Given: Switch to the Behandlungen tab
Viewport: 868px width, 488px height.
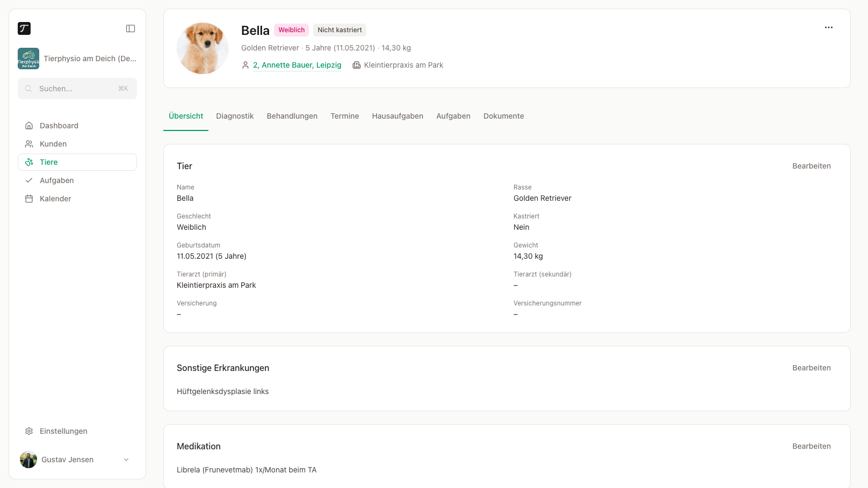Looking at the screenshot, I should tap(292, 116).
